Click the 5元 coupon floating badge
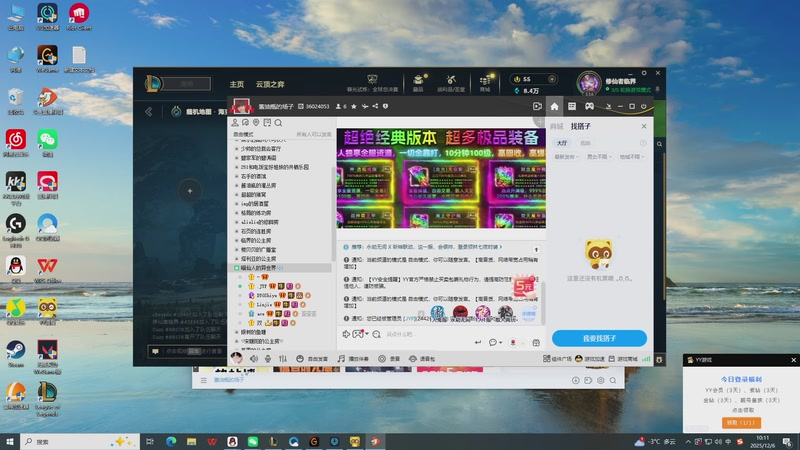 523,287
